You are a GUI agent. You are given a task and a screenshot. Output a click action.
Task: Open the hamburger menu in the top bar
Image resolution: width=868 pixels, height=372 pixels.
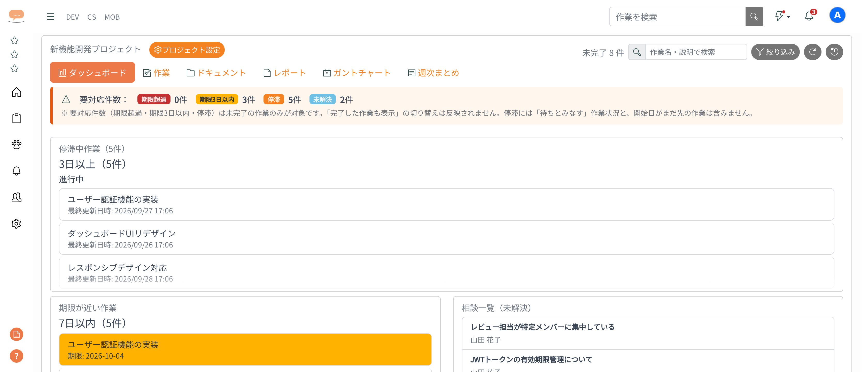click(51, 17)
